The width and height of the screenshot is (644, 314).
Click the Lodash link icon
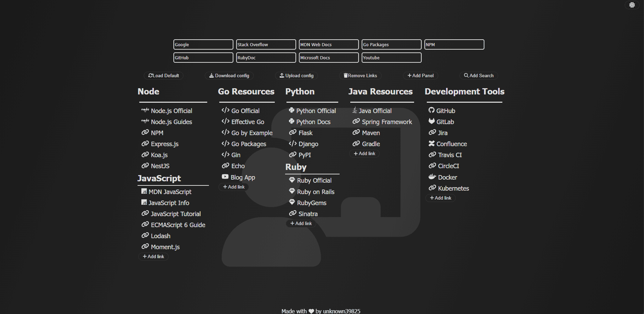pos(145,235)
